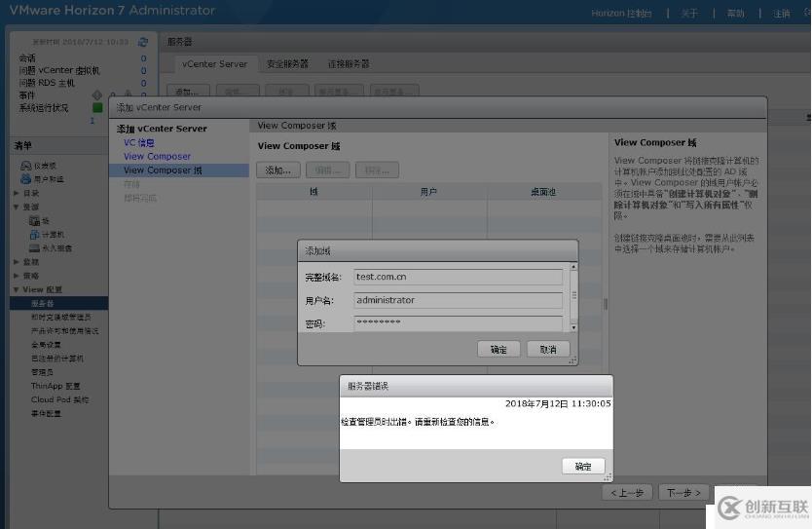Viewport: 812px width, 529px height.
Task: Select the farm icon under resources
Action: tap(35, 221)
